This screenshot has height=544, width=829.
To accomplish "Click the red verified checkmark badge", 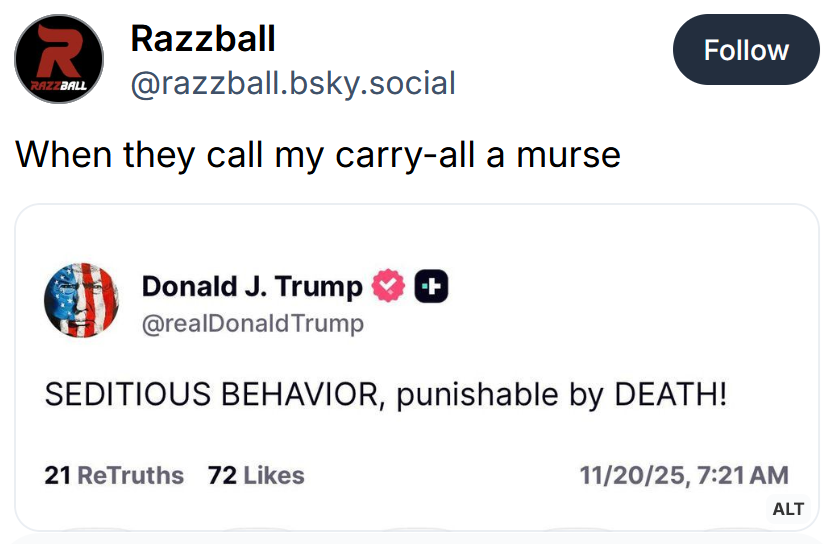I will pos(389,286).
